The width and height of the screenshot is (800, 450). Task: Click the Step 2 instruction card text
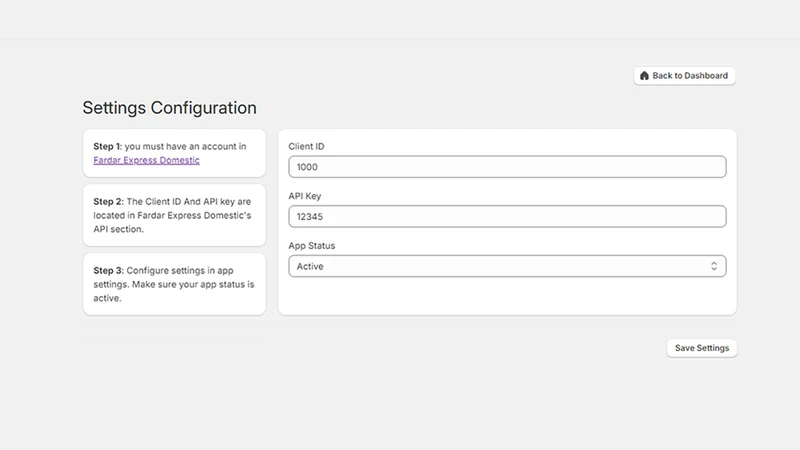coord(172,215)
